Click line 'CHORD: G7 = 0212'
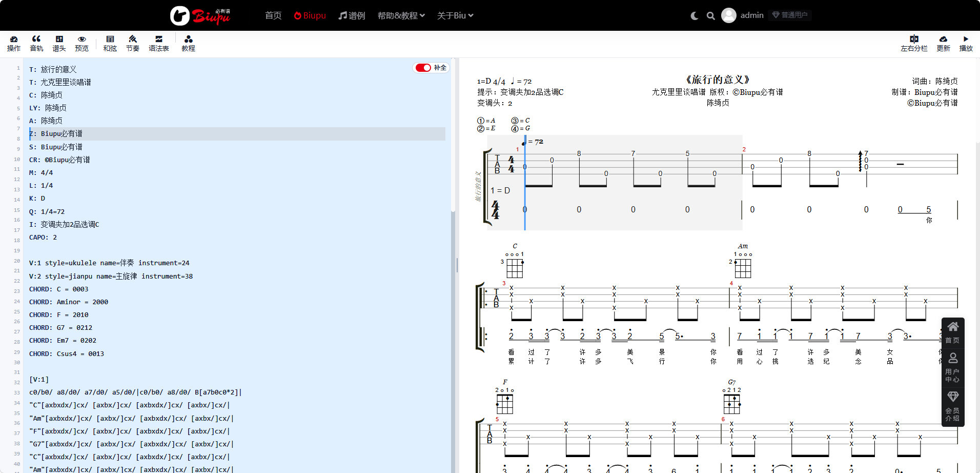 [61, 328]
